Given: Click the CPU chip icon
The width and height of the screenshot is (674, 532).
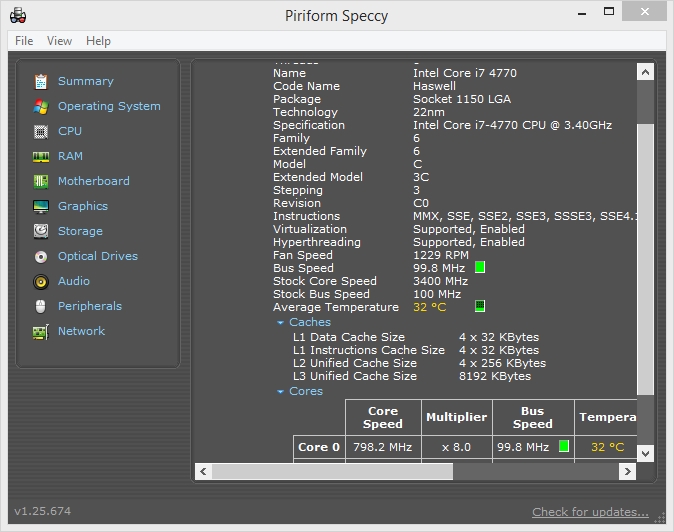Looking at the screenshot, I should coord(41,131).
